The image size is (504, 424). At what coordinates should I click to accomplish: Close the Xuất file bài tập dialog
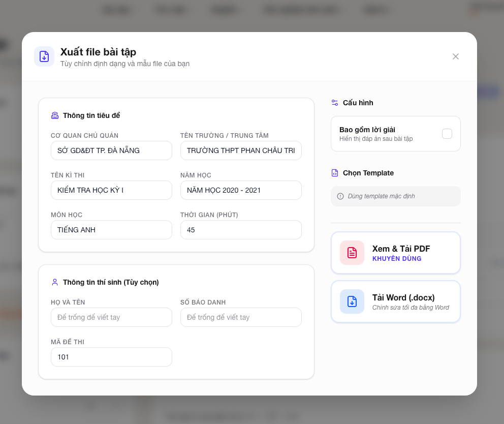(x=455, y=56)
